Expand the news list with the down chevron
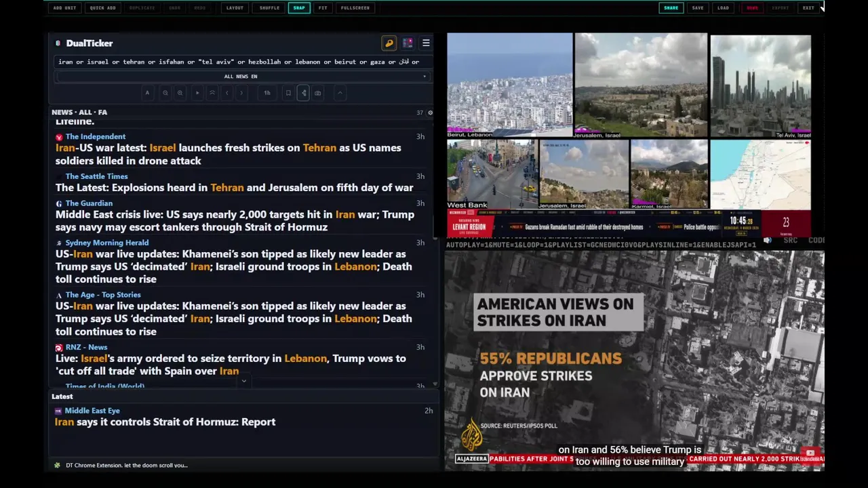Image resolution: width=868 pixels, height=488 pixels. pyautogui.click(x=244, y=381)
